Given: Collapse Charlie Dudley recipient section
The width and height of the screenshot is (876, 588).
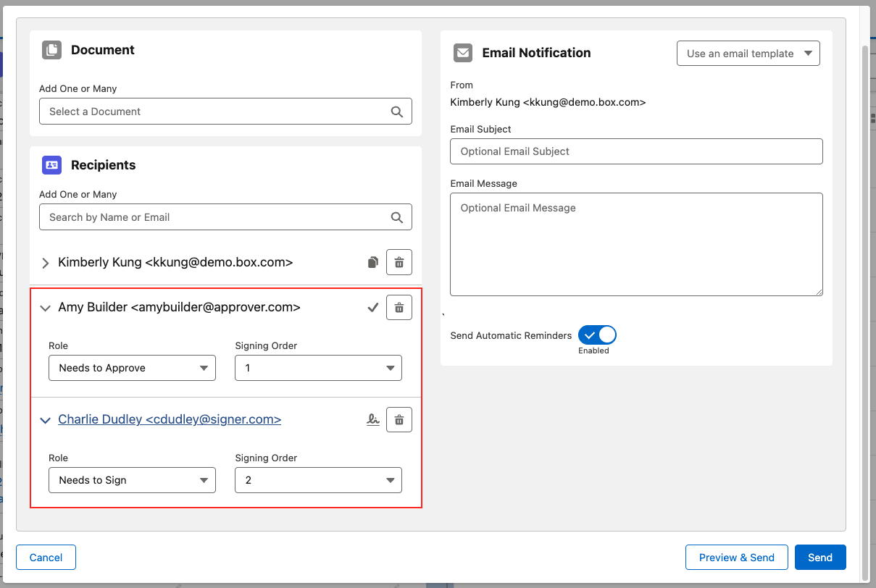Looking at the screenshot, I should coord(45,420).
